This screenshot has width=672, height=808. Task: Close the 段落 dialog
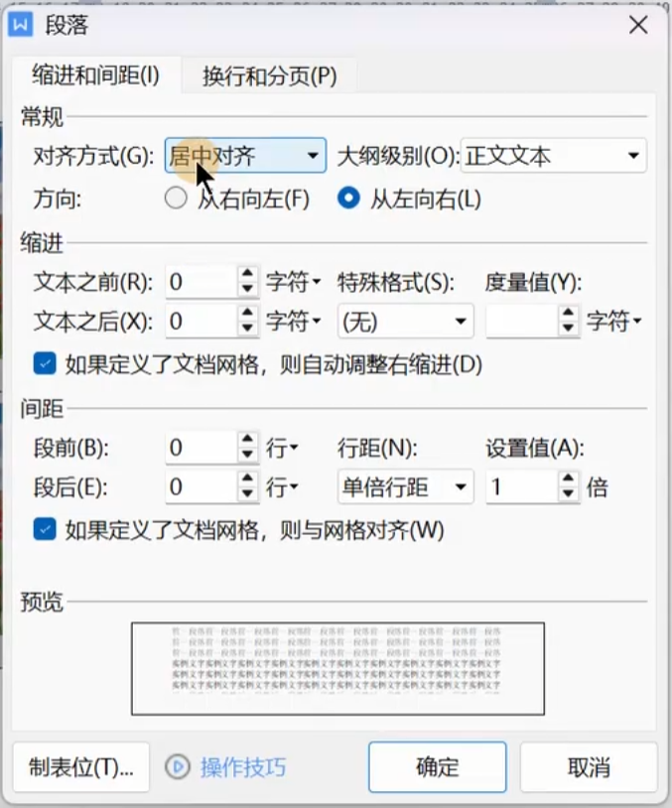(638, 24)
